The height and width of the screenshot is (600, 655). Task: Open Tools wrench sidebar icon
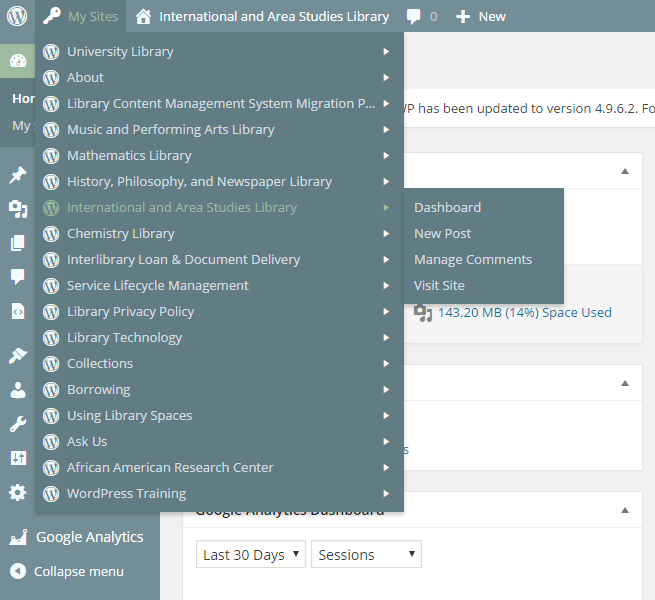(18, 424)
